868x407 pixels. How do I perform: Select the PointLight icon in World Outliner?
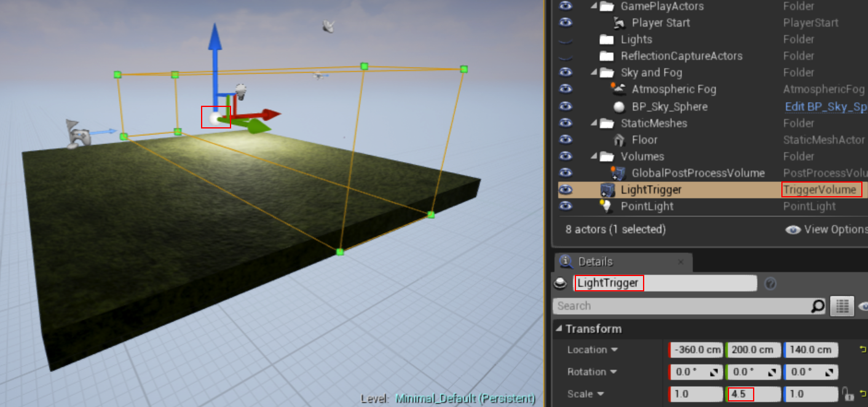[606, 206]
